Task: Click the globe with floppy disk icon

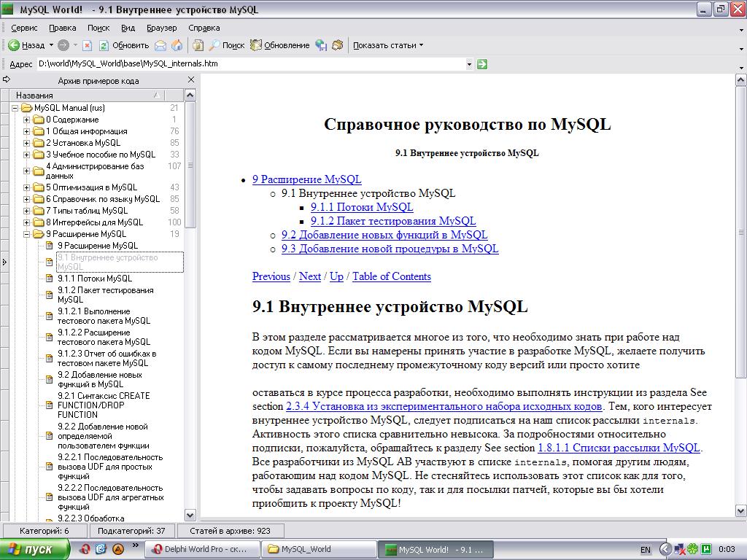Action: pos(321,45)
